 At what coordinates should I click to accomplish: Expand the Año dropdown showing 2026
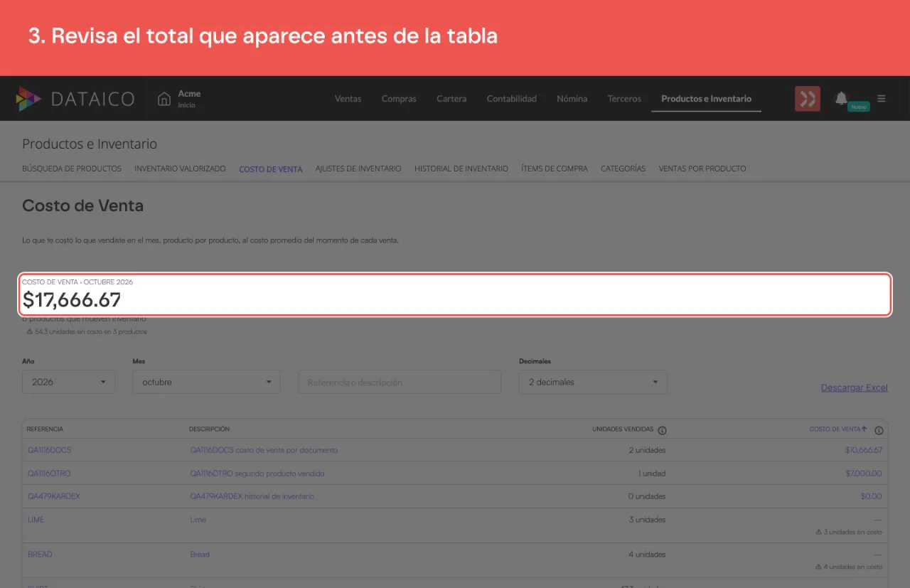[x=68, y=382]
